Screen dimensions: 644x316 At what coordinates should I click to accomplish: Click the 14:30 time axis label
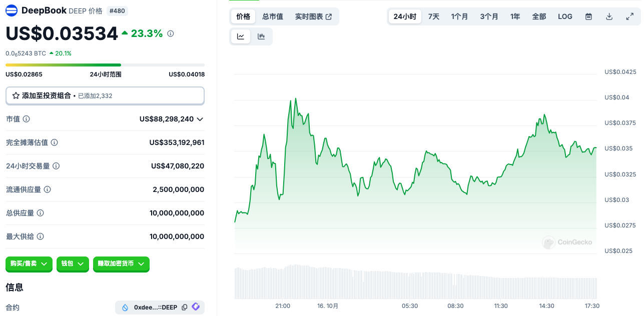(x=546, y=306)
